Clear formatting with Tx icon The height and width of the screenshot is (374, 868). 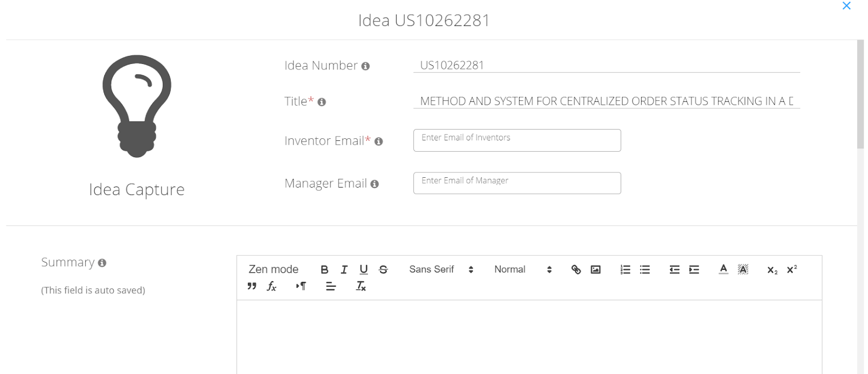[361, 286]
